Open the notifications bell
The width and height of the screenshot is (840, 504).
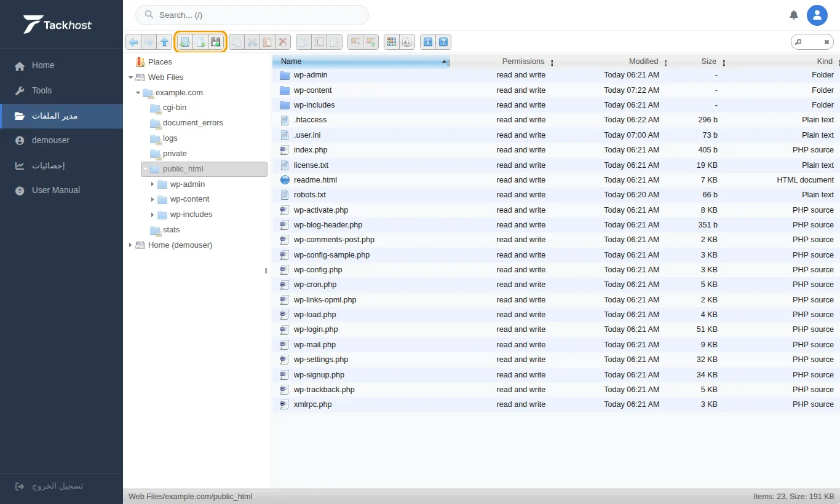pyautogui.click(x=794, y=15)
